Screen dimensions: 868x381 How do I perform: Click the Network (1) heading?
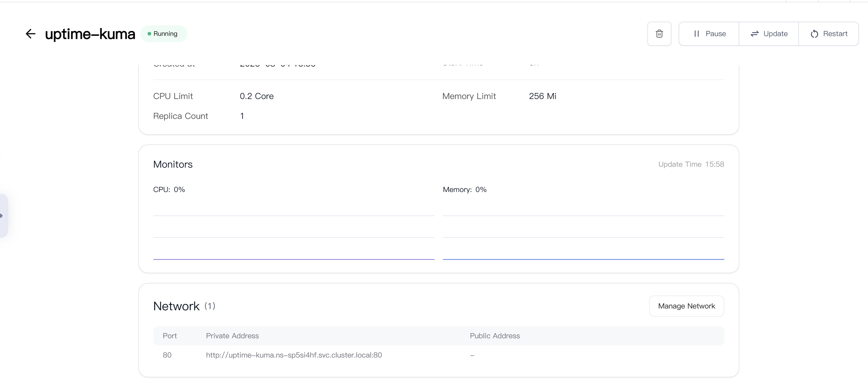click(184, 306)
